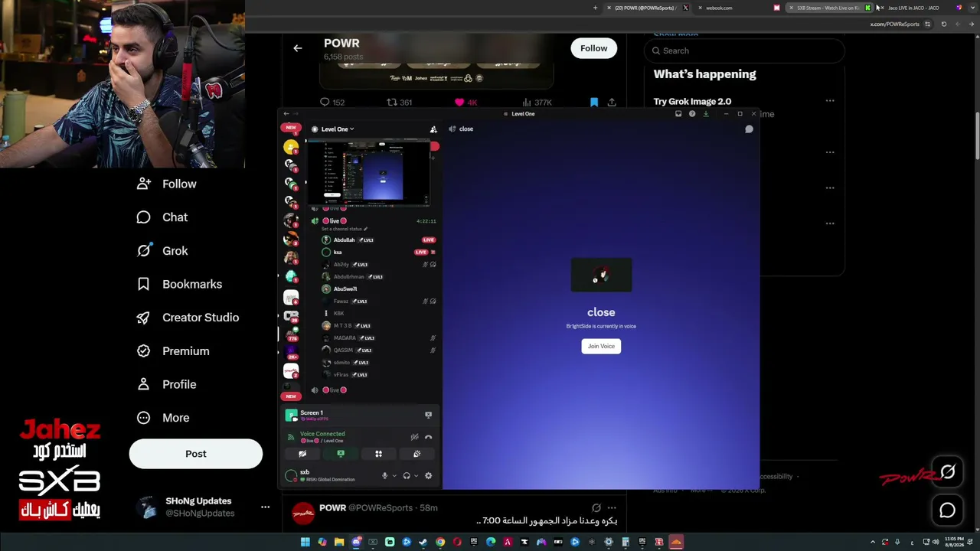The width and height of the screenshot is (980, 551).
Task: Open Grok actions on the POWR post
Action: 596,507
